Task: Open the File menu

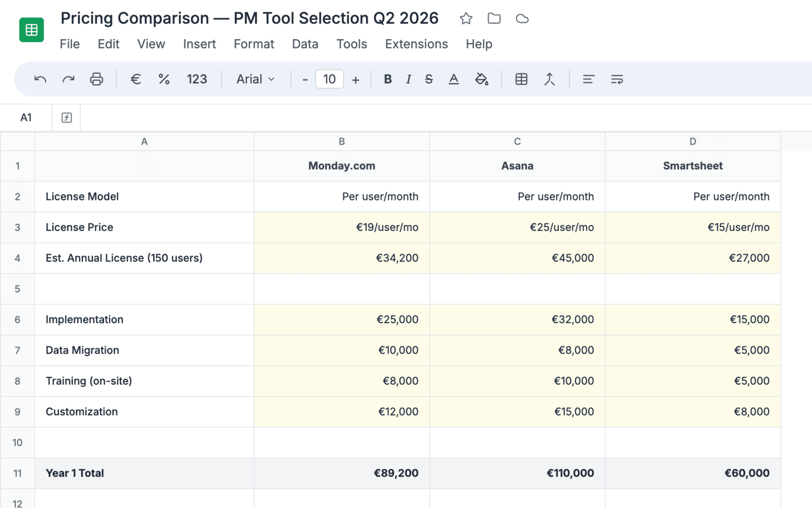Action: (x=70, y=44)
